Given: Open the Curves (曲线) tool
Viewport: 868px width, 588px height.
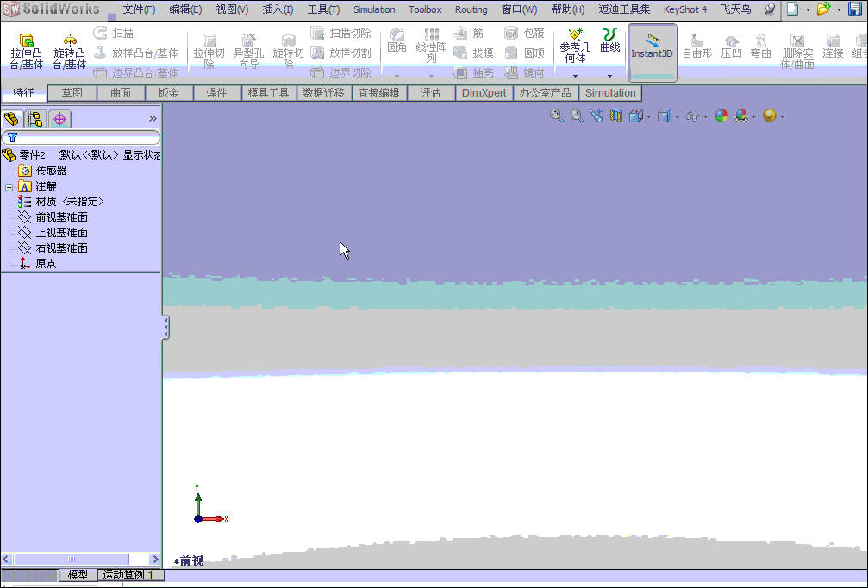Looking at the screenshot, I should (609, 41).
